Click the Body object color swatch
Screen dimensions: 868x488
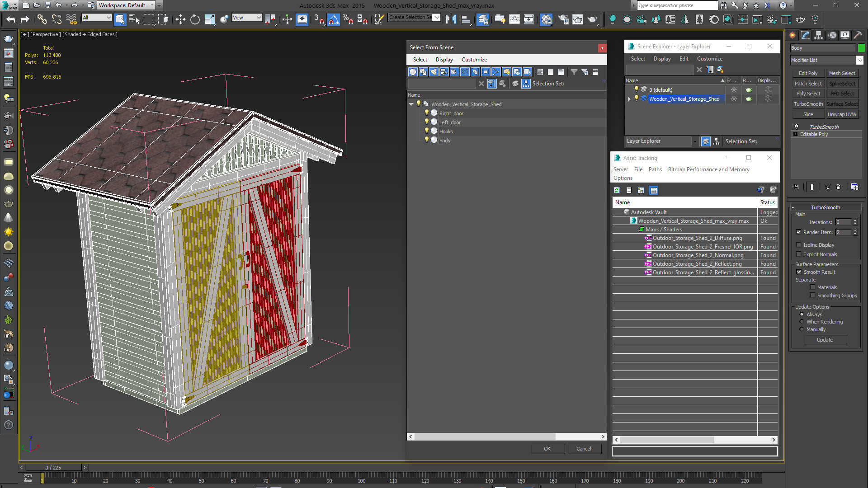coord(861,48)
